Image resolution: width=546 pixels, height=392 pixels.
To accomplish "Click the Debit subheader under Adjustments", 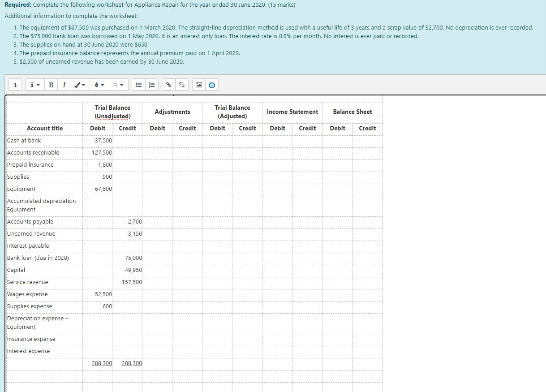I will click(x=157, y=129).
